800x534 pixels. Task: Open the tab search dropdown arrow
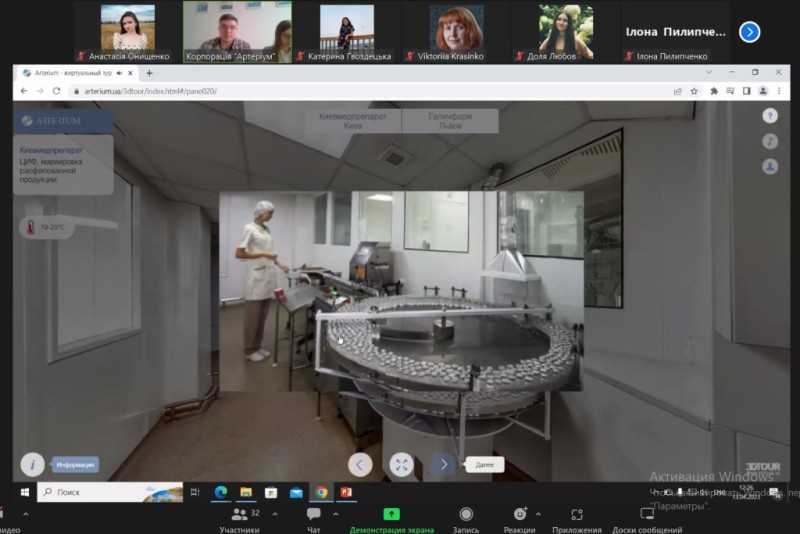coord(709,72)
